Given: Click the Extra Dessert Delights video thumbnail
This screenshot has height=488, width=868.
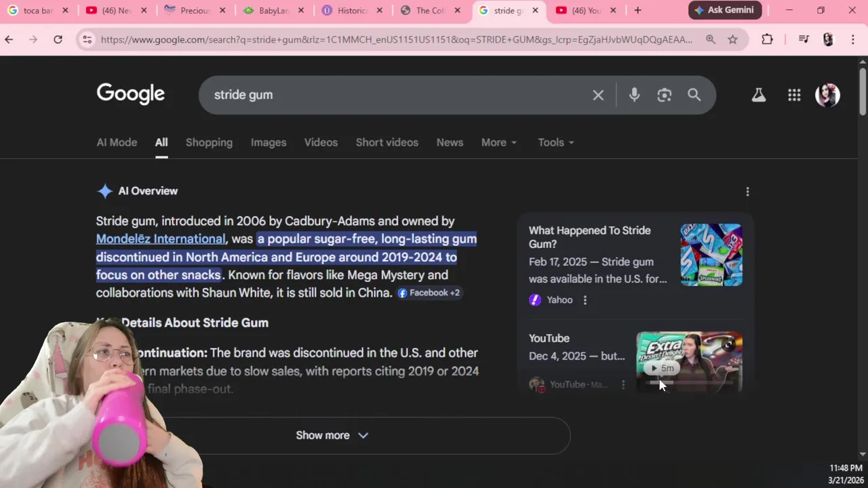Looking at the screenshot, I should [689, 362].
